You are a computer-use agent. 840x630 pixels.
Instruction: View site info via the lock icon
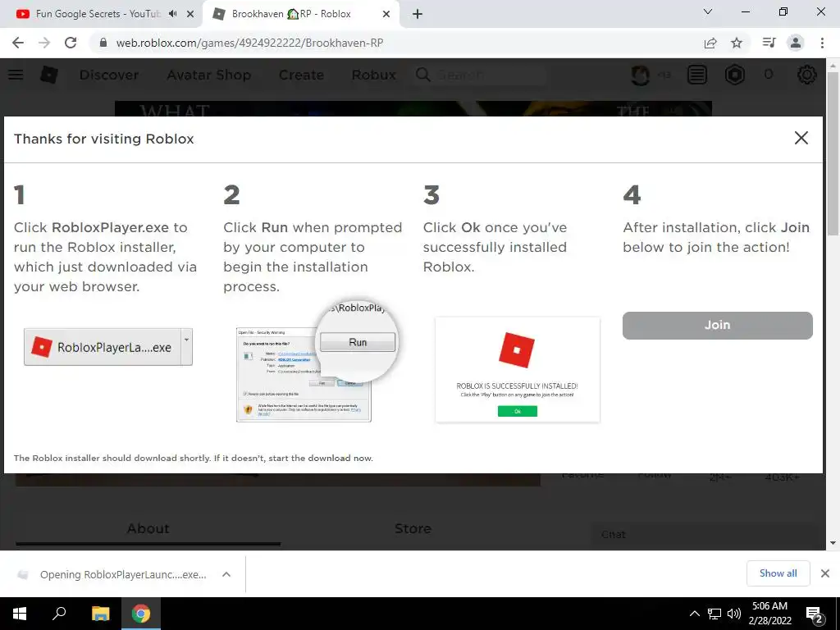point(103,43)
